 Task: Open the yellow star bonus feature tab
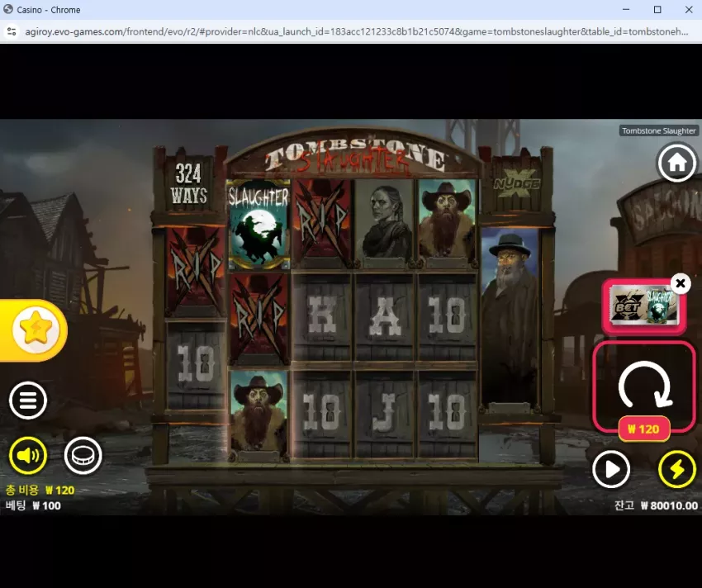click(34, 330)
